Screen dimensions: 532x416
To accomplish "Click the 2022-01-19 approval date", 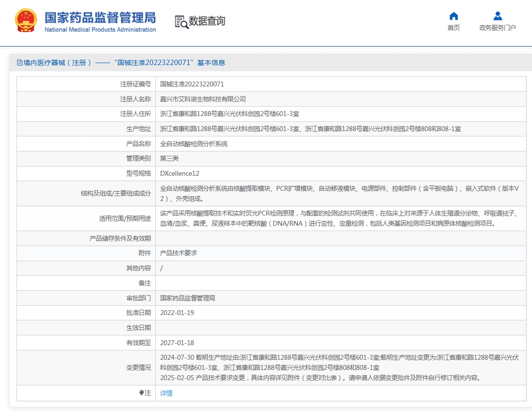I will point(177,313).
